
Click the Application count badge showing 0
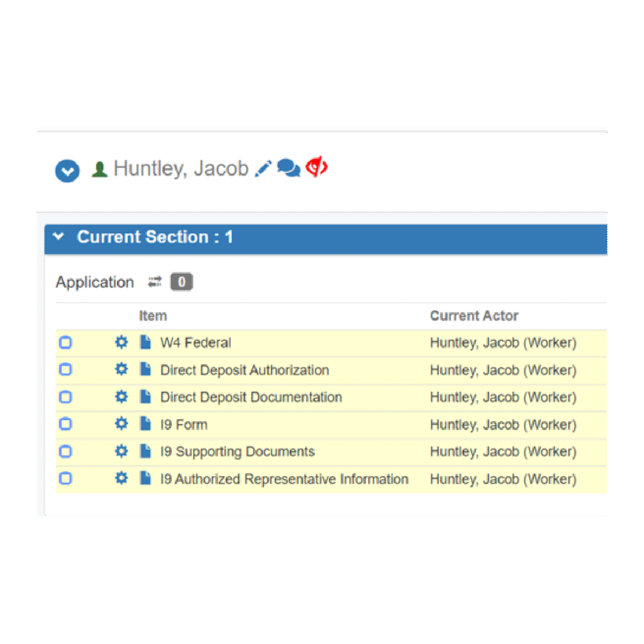[x=182, y=282]
